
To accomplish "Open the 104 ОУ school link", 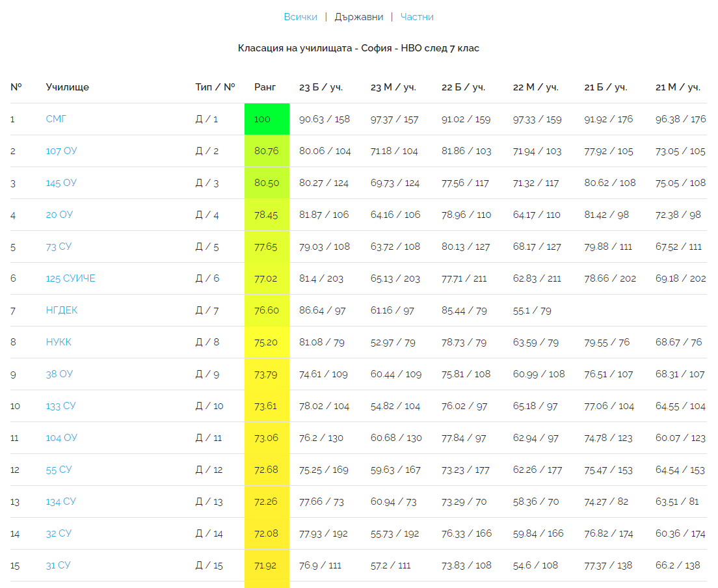I will (x=61, y=438).
